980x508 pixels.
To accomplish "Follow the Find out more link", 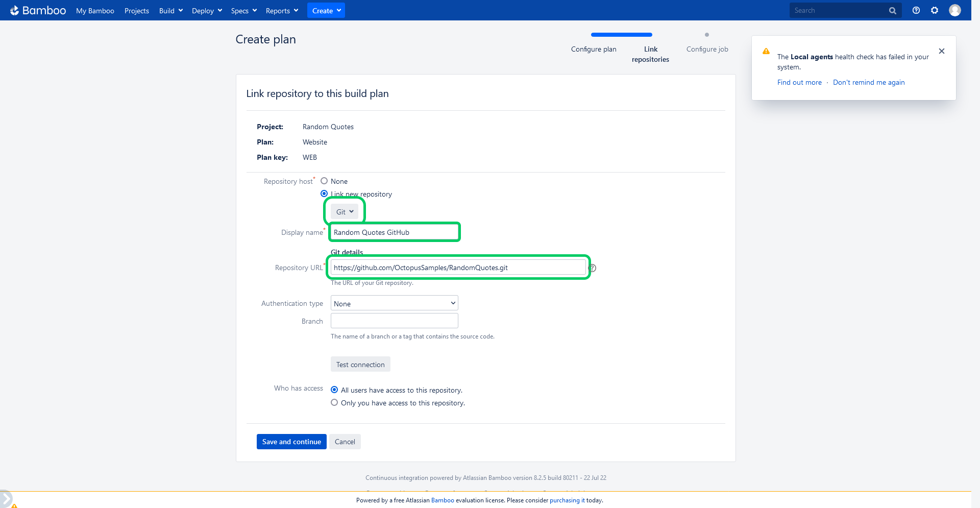I will (799, 82).
